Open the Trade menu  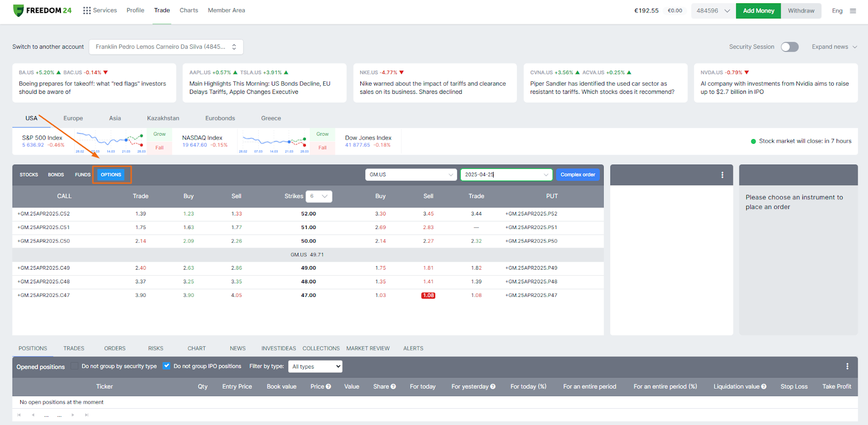tap(162, 10)
